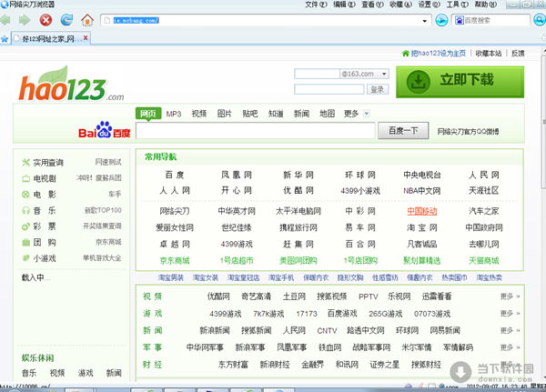Click the 实用查询 sidebar icon
Screen dimensions: 546x392
25,162
